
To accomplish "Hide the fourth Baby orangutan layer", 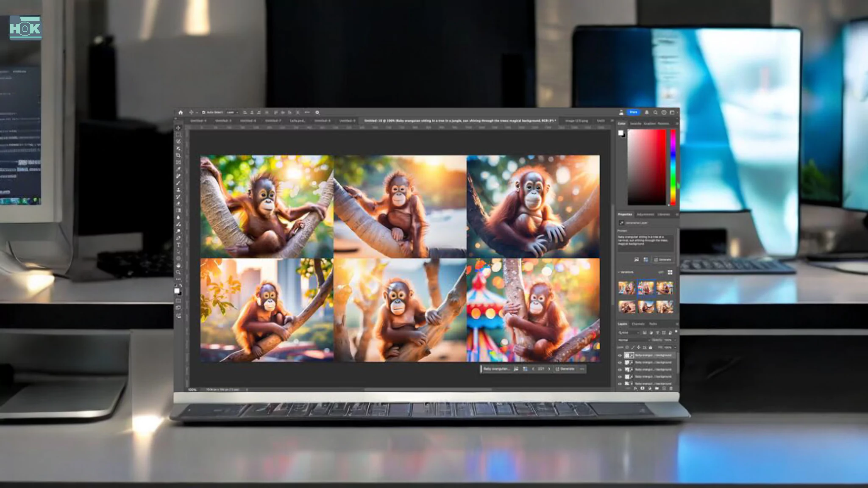I will point(620,377).
